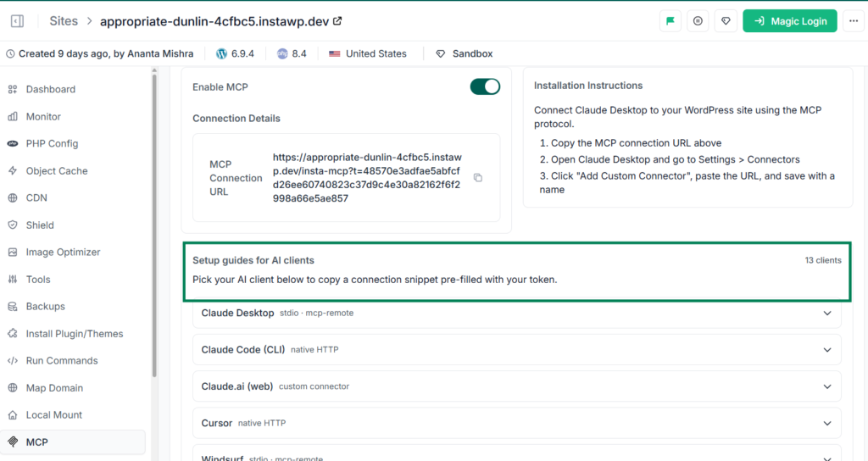Viewport: 868px width, 461px height.
Task: Click the Shield icon in sidebar
Action: (13, 225)
